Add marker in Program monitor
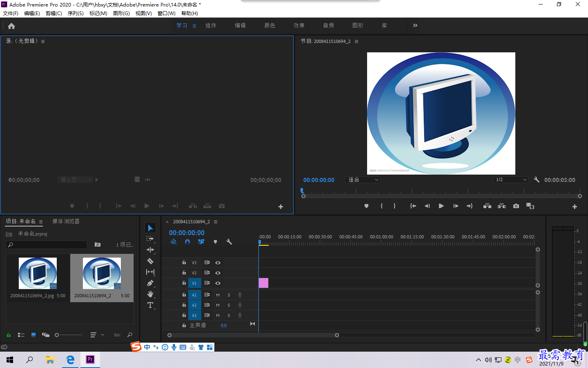This screenshot has height=368, width=588. click(366, 206)
